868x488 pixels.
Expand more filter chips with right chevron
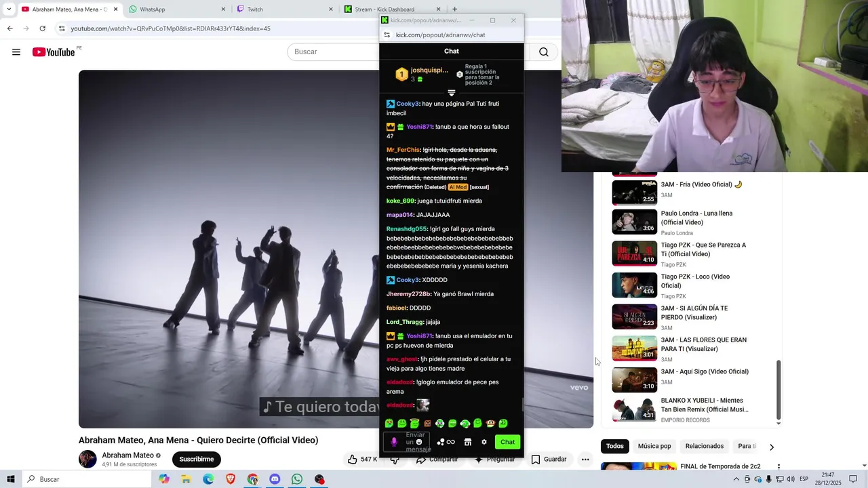click(x=771, y=447)
